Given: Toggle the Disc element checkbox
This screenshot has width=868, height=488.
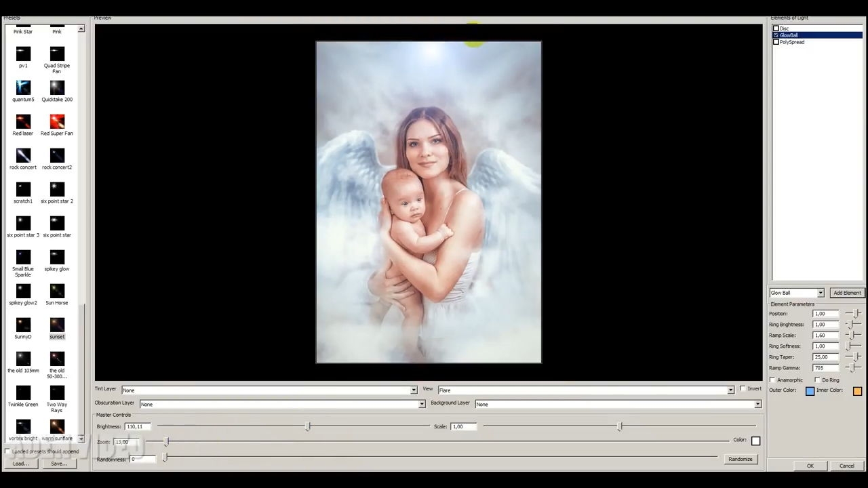Looking at the screenshot, I should tap(776, 28).
